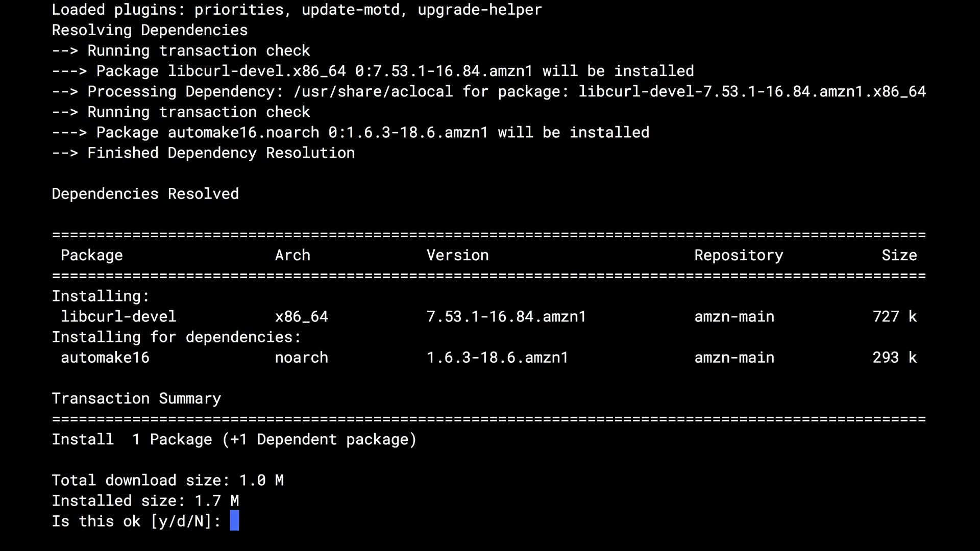Viewport: 980px width, 551px height.
Task: Click the blue cursor at the prompt
Action: [x=234, y=521]
